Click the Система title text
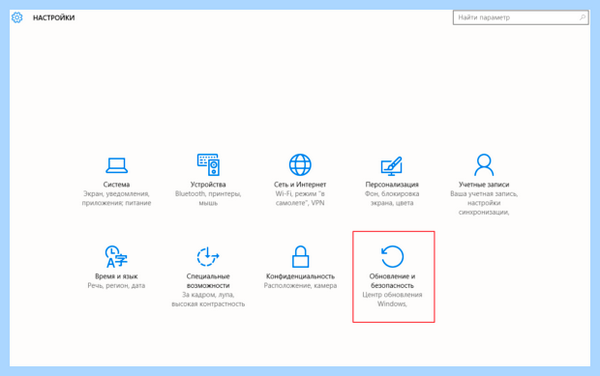This screenshot has height=376, width=600. click(116, 184)
